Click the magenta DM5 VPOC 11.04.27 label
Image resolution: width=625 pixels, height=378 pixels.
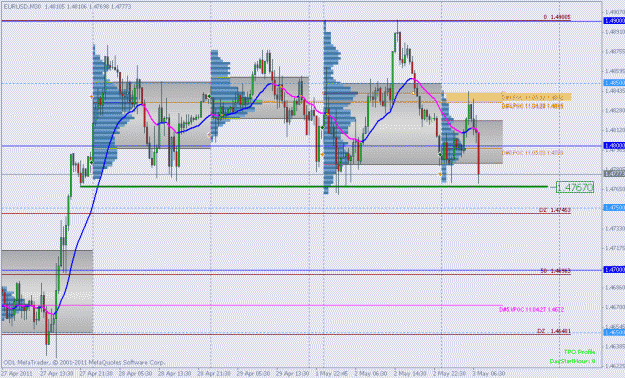[531, 309]
